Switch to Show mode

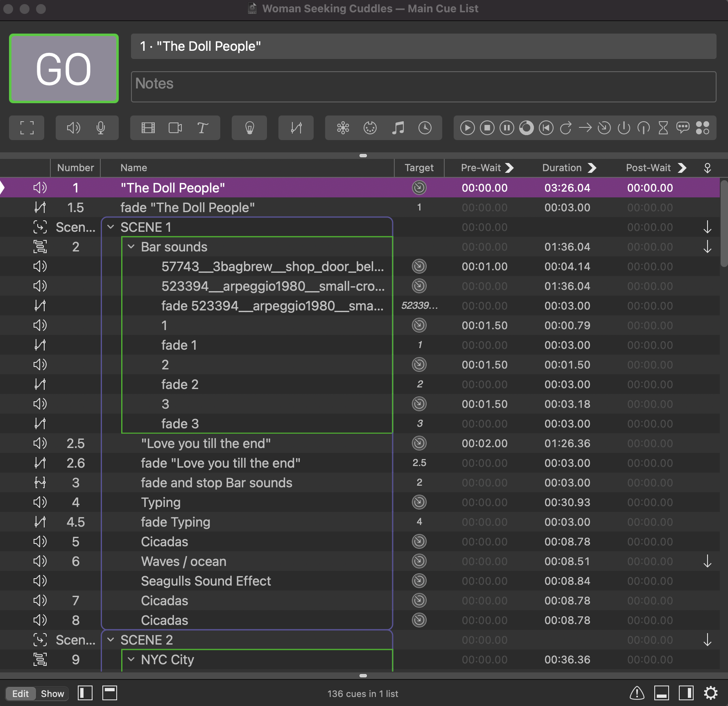tap(52, 694)
